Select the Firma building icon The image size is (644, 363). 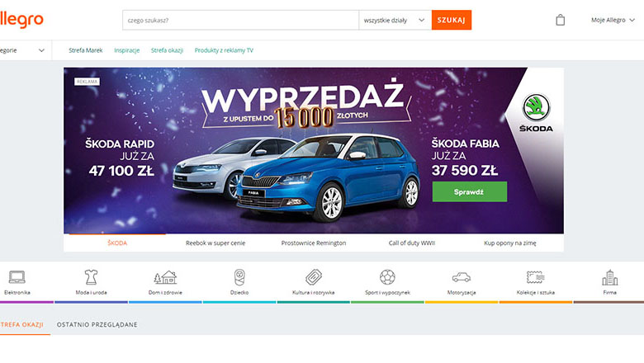610,277
